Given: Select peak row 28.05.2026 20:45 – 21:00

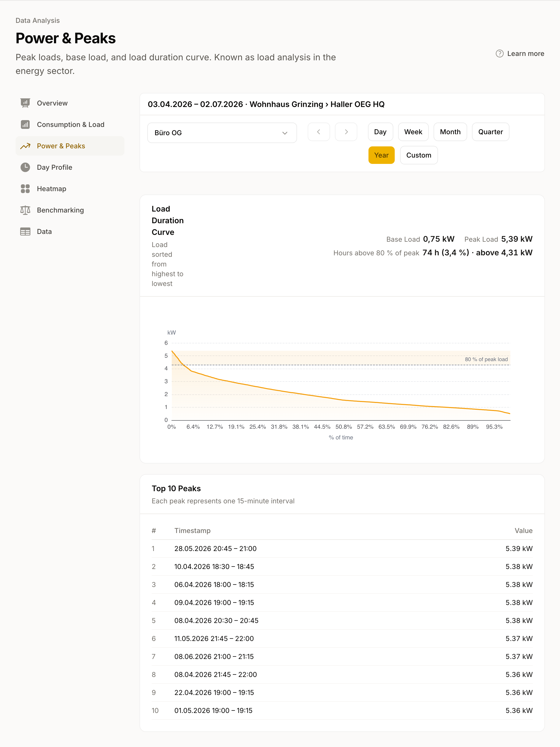Looking at the screenshot, I should pyautogui.click(x=342, y=548).
